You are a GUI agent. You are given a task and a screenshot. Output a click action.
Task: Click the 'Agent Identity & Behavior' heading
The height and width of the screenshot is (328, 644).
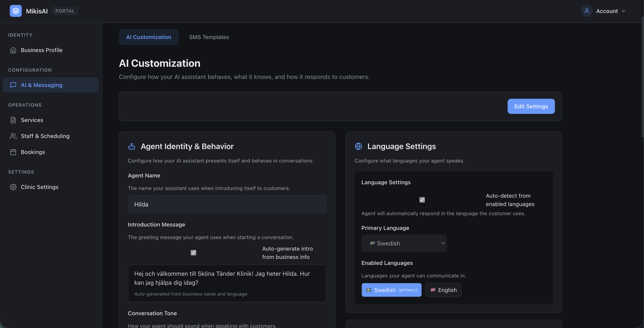(187, 146)
